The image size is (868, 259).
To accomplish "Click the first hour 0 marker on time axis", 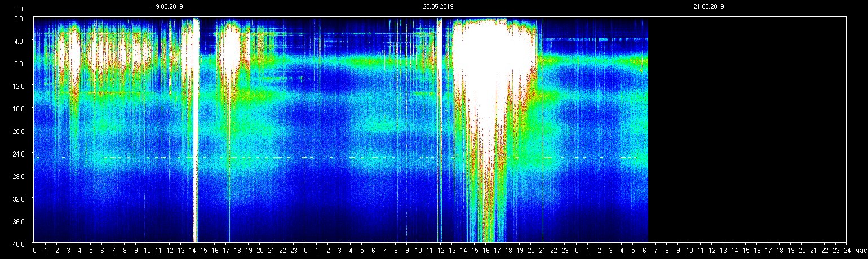I will coord(34,251).
